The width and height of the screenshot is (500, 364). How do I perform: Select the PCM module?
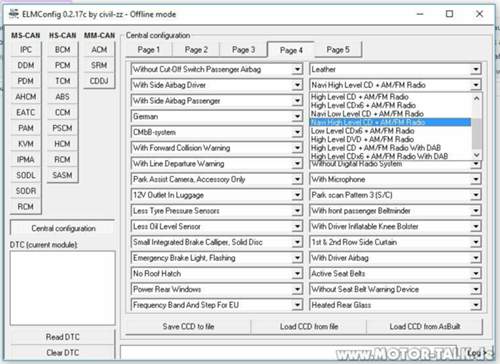[x=63, y=65]
